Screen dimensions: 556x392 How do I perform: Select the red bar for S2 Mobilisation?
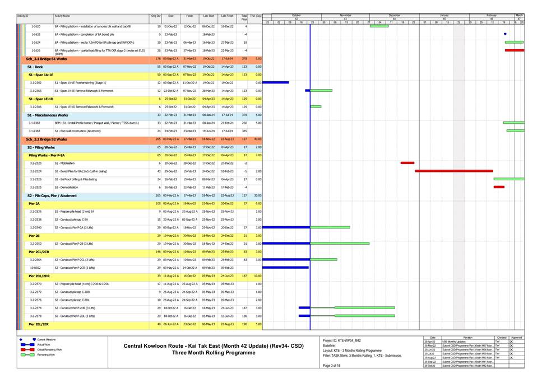pyautogui.click(x=407, y=163)
